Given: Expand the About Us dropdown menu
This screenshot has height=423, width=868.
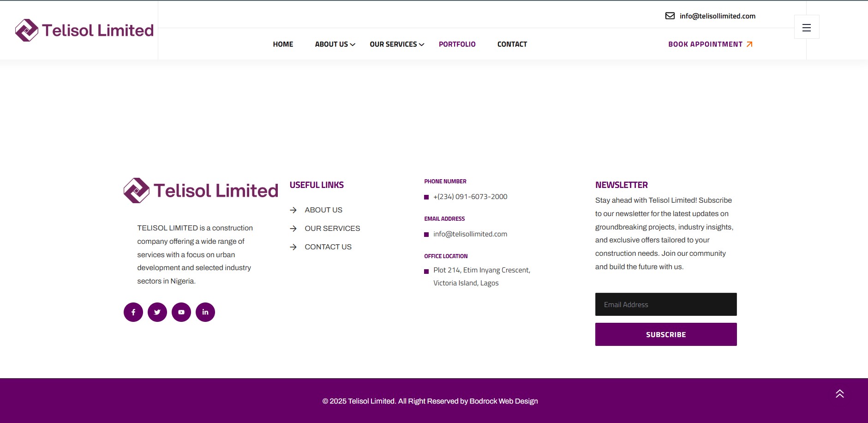Looking at the screenshot, I should pyautogui.click(x=335, y=44).
